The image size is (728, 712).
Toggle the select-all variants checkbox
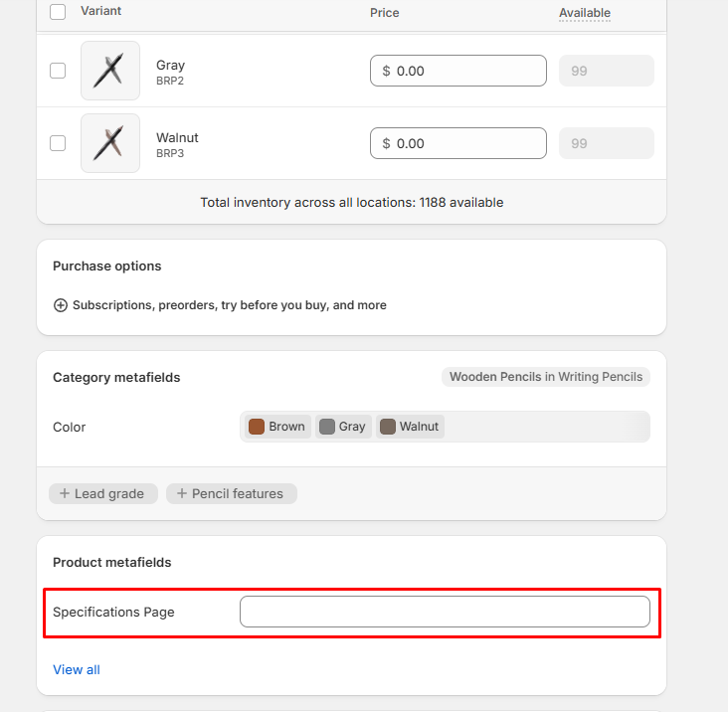58,12
